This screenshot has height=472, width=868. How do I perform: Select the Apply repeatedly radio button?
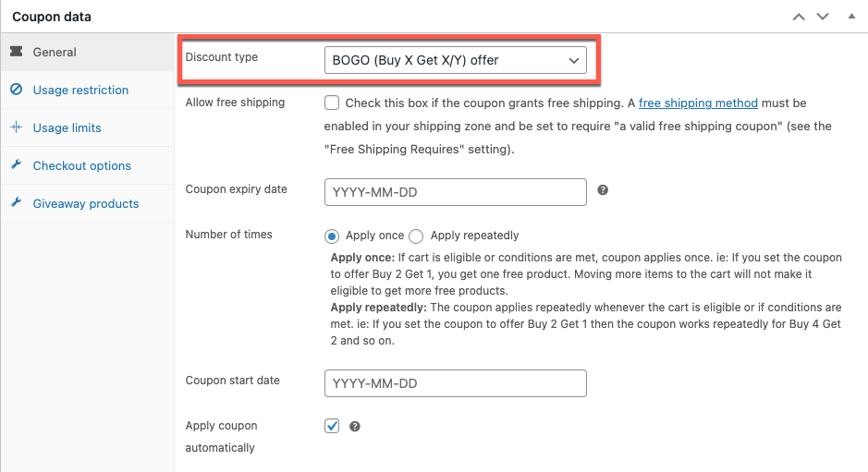(416, 236)
